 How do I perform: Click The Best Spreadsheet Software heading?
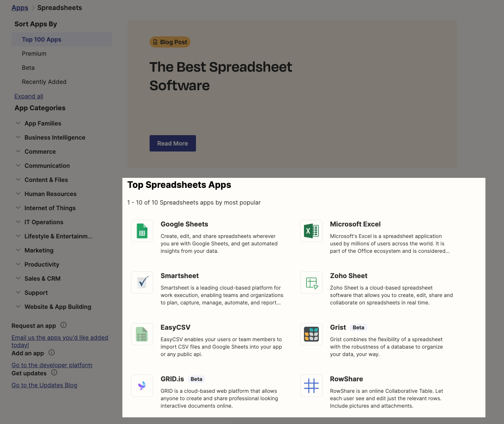[221, 76]
